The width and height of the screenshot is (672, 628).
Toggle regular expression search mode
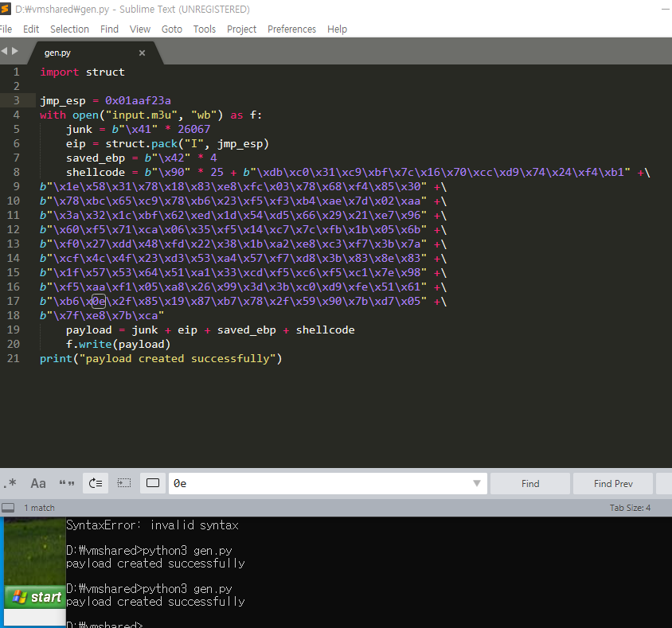tap(10, 483)
